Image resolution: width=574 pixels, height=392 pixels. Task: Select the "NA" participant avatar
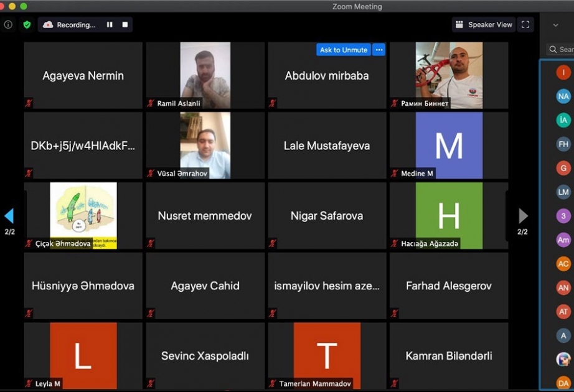563,96
